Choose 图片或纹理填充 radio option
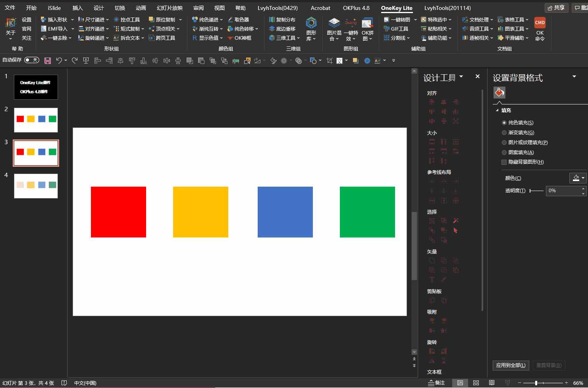 (x=504, y=143)
